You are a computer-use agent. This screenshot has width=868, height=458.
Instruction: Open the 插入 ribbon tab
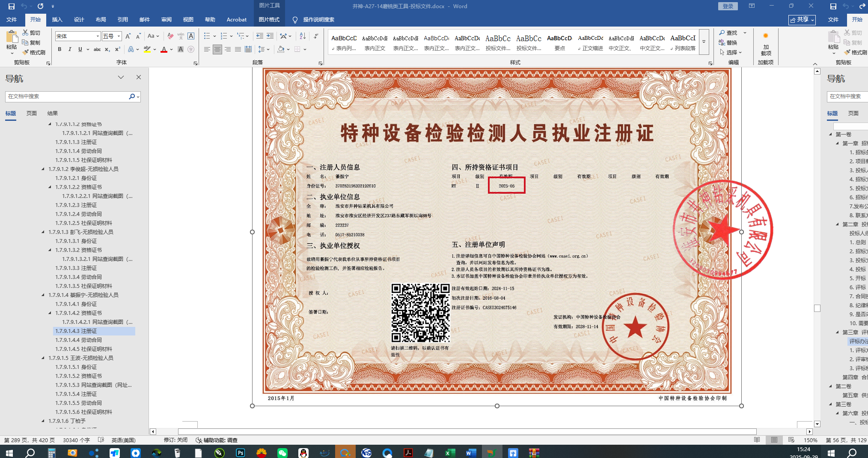[57, 19]
